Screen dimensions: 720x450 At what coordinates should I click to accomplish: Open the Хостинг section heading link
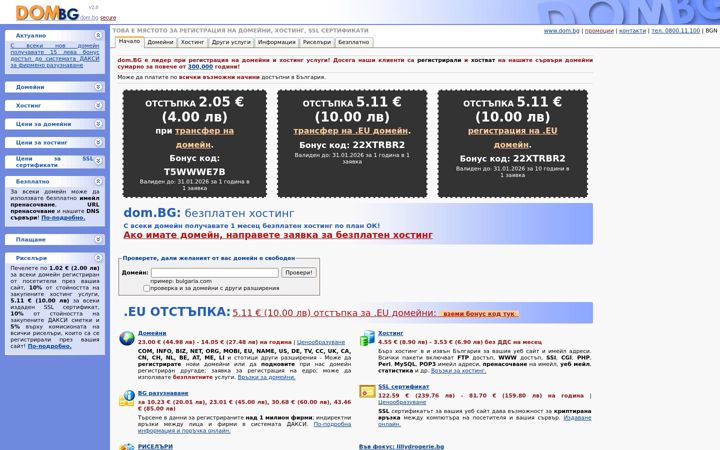pos(391,333)
